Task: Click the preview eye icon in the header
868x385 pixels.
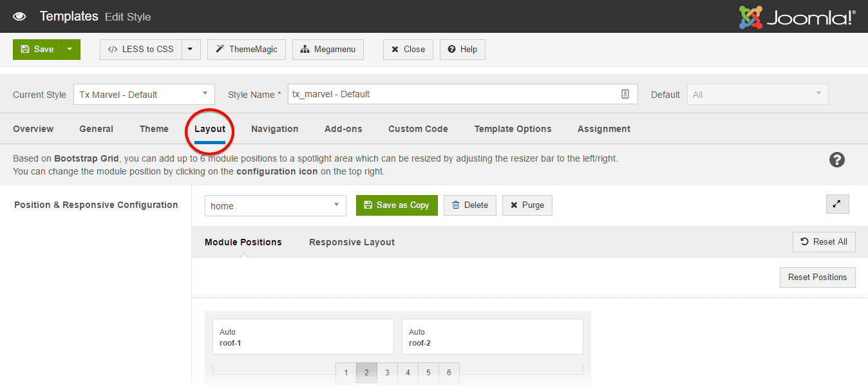Action: tap(19, 16)
